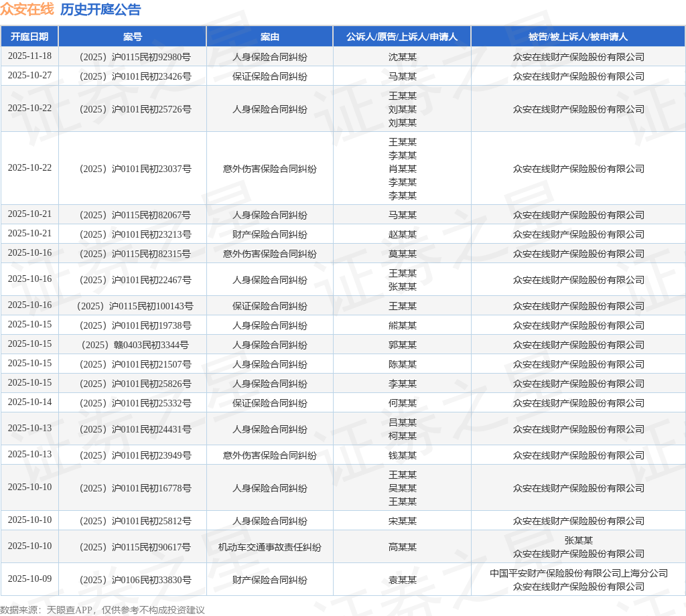This screenshot has width=686, height=616.
Task: Click 机动车交通事故责任纠纷 cause cell
Action: click(x=269, y=547)
